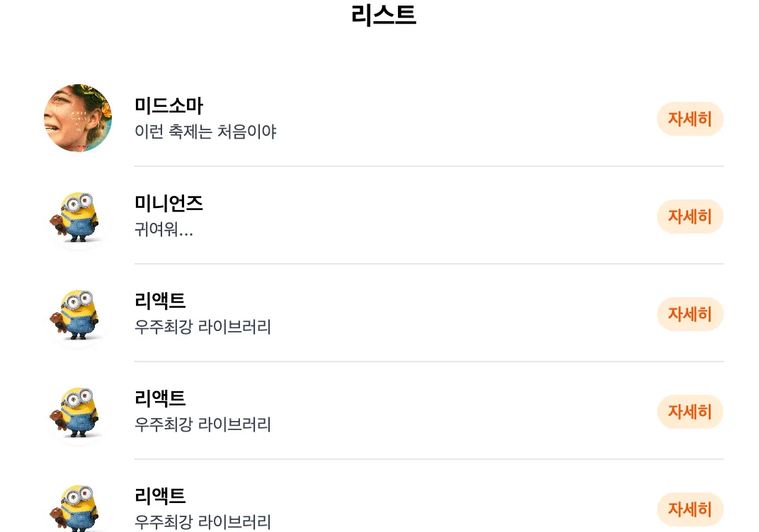The image size is (759, 532).
Task: Click the 리스트 page heading
Action: point(383,15)
